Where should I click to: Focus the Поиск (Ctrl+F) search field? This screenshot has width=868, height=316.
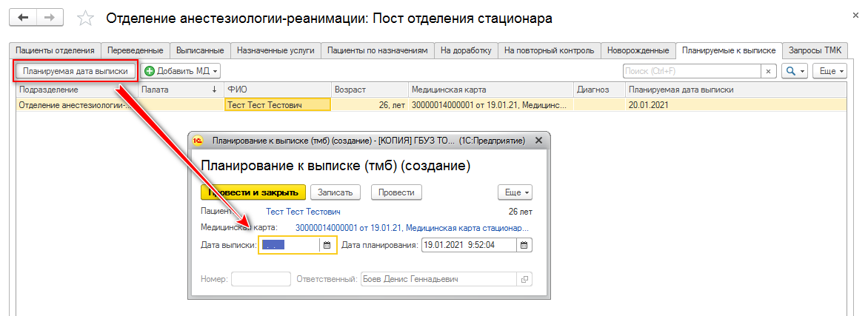(x=691, y=71)
